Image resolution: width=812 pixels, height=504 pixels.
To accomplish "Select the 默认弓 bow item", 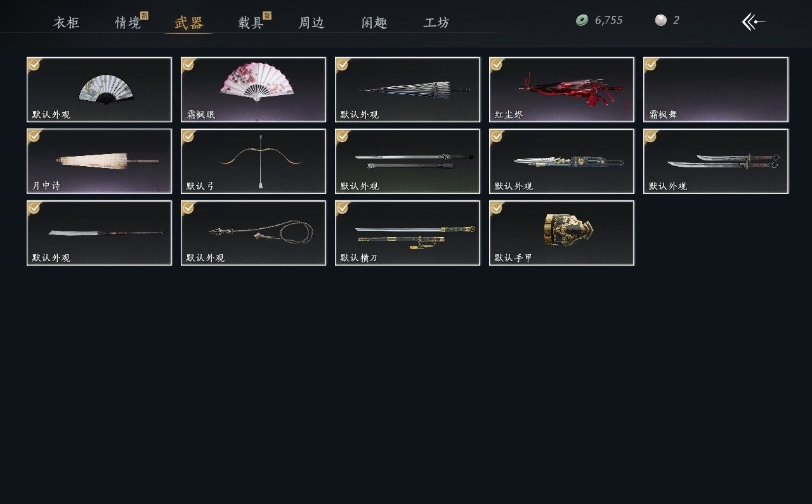I will coord(253,161).
